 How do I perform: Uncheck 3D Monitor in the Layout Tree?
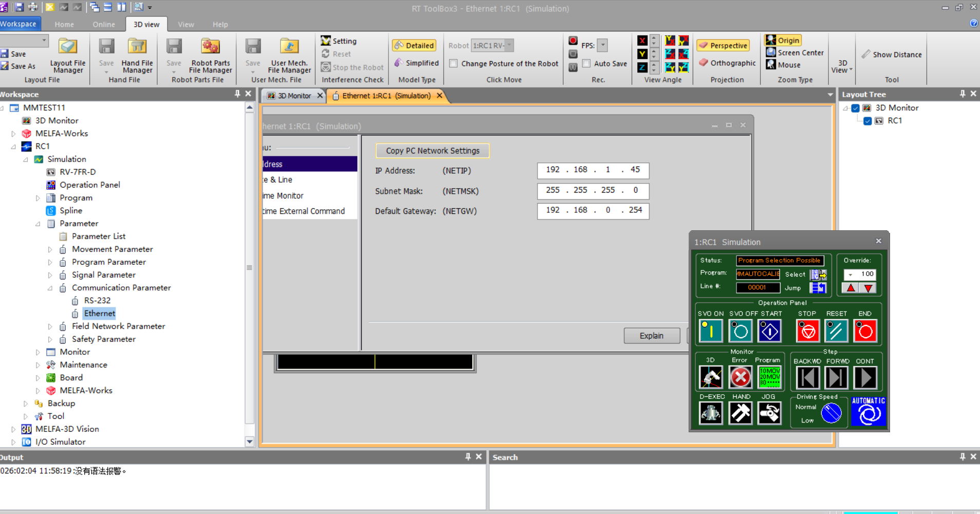pos(856,108)
